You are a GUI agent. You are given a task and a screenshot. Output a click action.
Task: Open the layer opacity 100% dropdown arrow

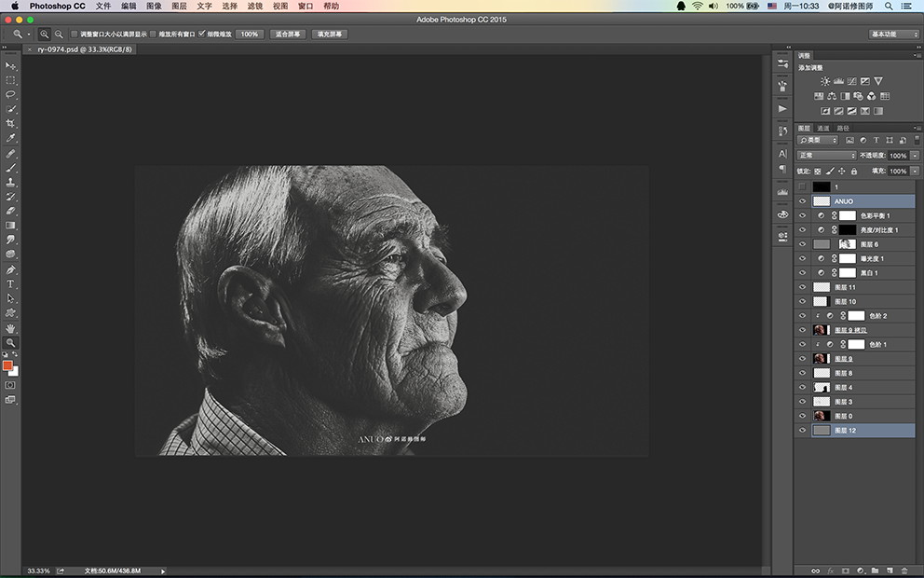click(x=915, y=156)
